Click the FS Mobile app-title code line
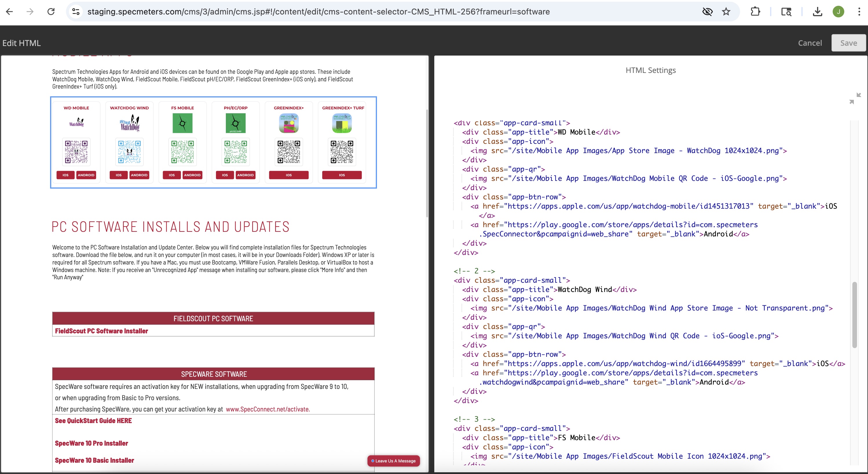Viewport: 868px width, 474px height. (x=541, y=438)
